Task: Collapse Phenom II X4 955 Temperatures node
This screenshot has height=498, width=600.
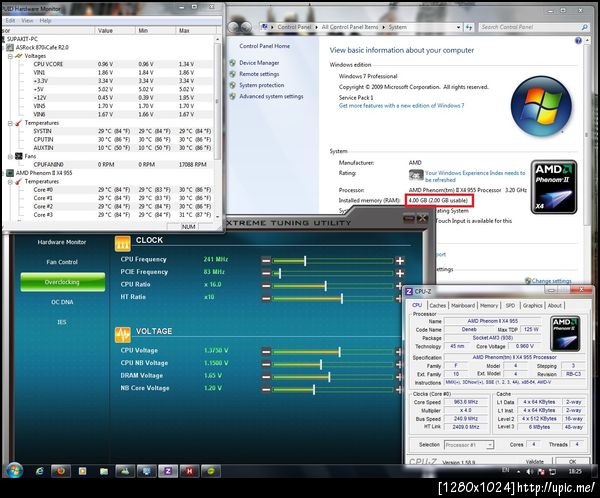Action: point(10,181)
